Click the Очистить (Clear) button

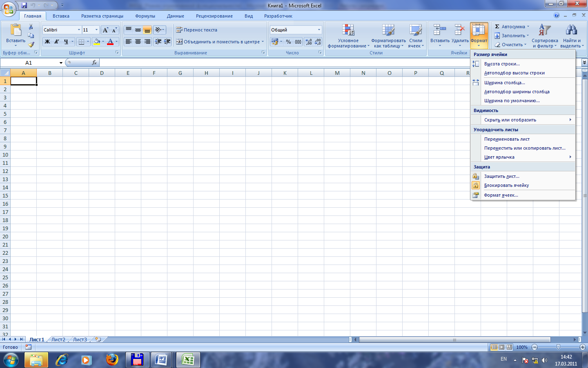click(x=510, y=45)
